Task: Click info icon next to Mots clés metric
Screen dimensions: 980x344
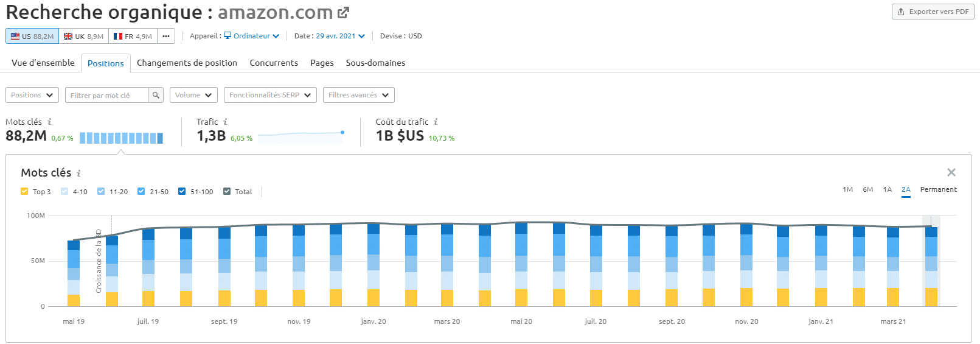Action: [49, 122]
